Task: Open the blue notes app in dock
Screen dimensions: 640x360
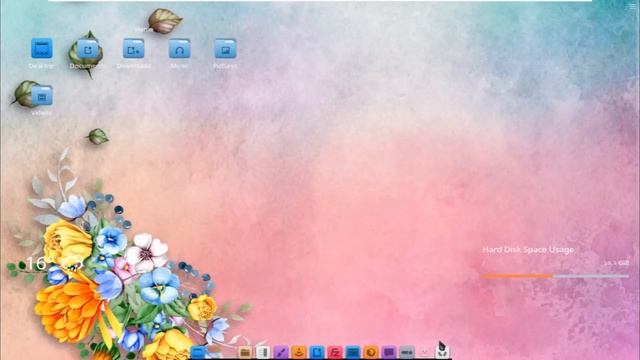Action: (x=317, y=352)
